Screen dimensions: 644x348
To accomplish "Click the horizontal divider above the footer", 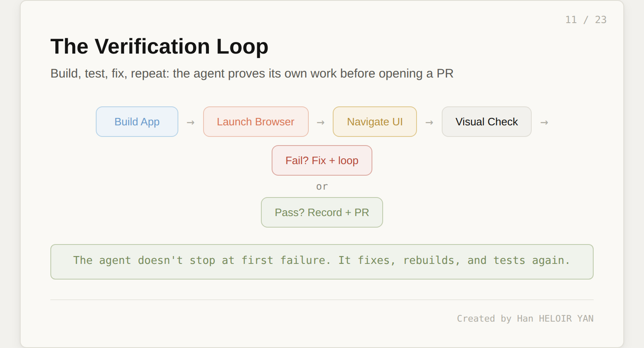I will tap(322, 300).
